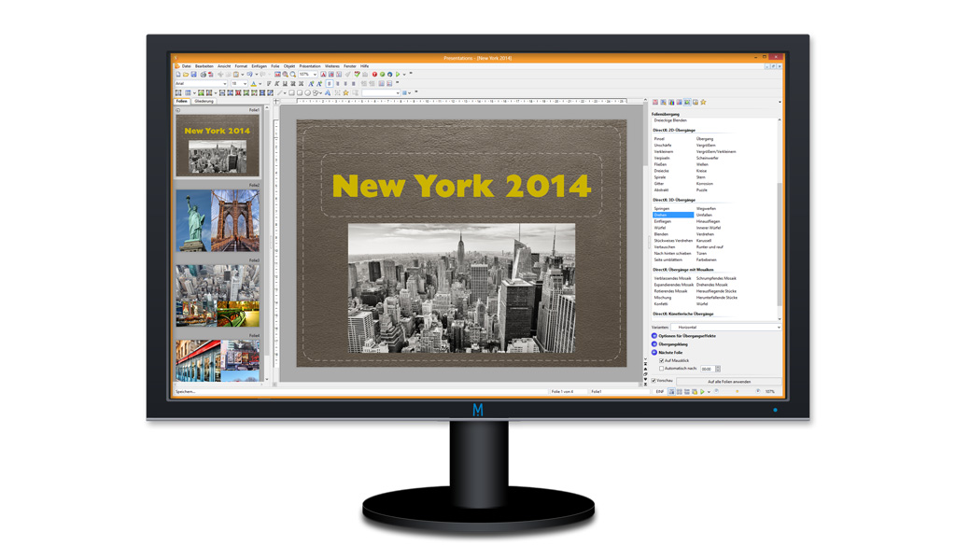Click the Save floppy disk icon
Screen dimensions: 956x560
pyautogui.click(x=194, y=75)
